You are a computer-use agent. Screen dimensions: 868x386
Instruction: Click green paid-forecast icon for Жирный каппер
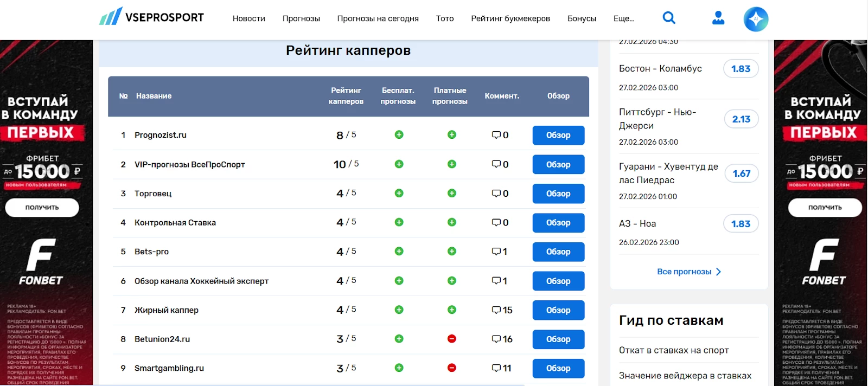click(451, 310)
